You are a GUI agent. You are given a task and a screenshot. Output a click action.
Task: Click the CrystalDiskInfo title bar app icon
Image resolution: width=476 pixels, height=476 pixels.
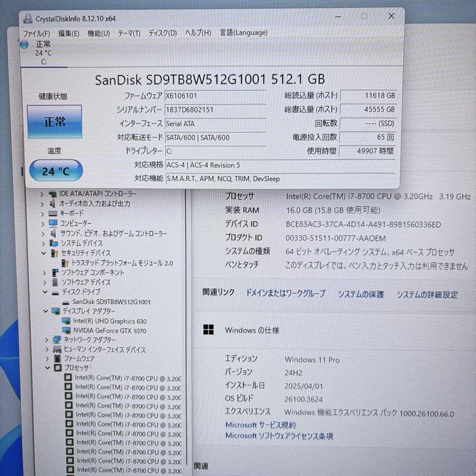pyautogui.click(x=28, y=19)
